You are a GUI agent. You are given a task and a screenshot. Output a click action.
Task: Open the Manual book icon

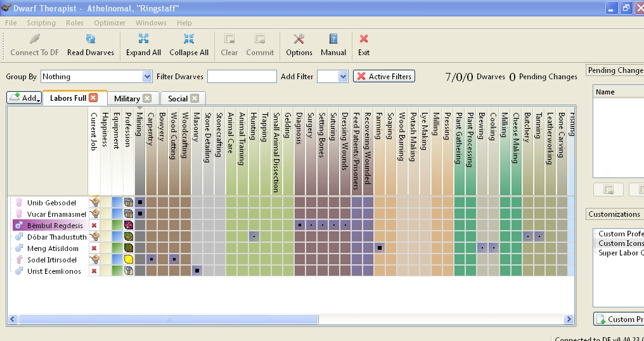tap(333, 39)
